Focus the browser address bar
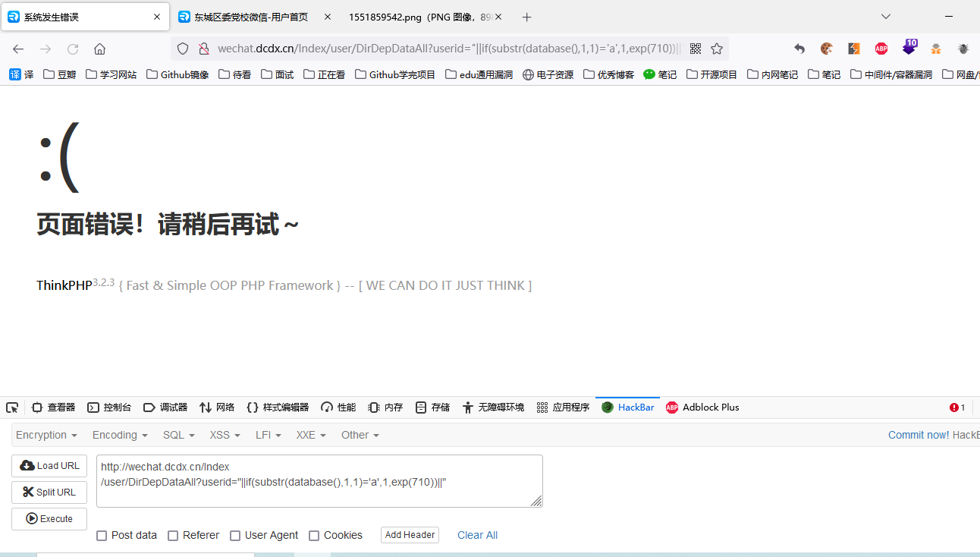This screenshot has width=980, height=557. coord(449,49)
